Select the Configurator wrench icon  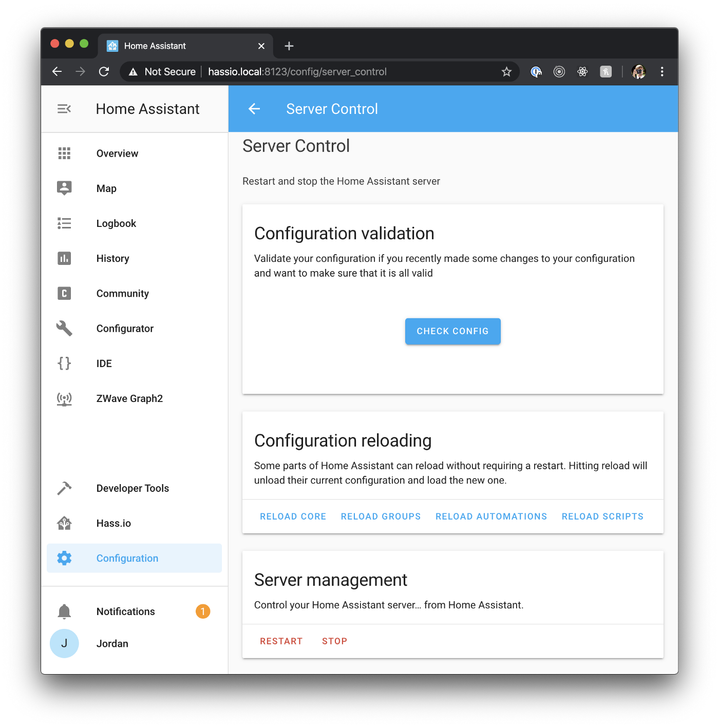(64, 328)
